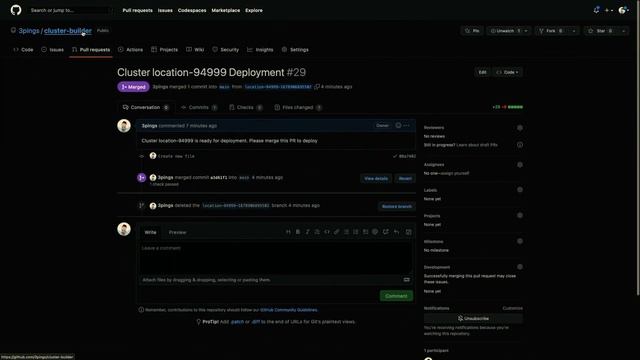Open the notifications bell in the header
The image size is (640, 360).
click(x=596, y=10)
